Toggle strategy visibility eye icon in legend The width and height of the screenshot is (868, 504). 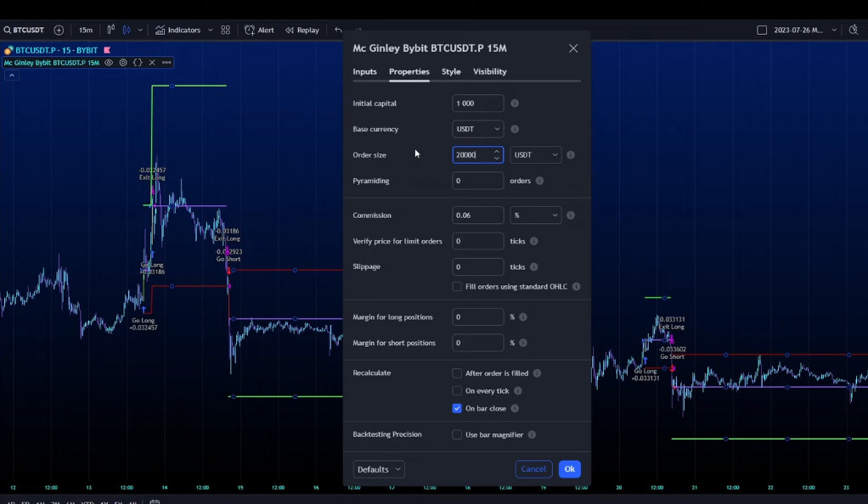pos(109,63)
